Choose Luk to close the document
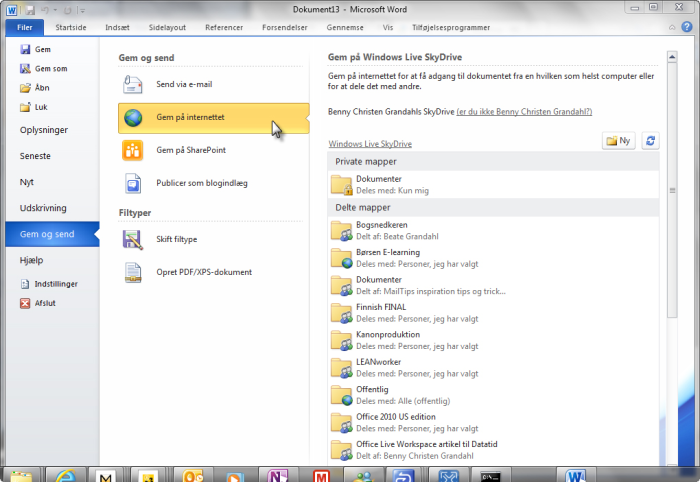This screenshot has width=700, height=482. coord(34,107)
